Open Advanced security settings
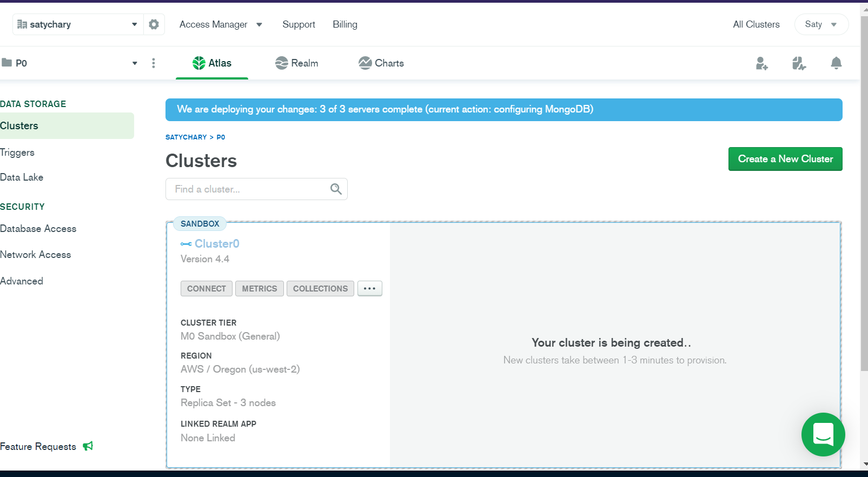The image size is (868, 477). coord(22,281)
